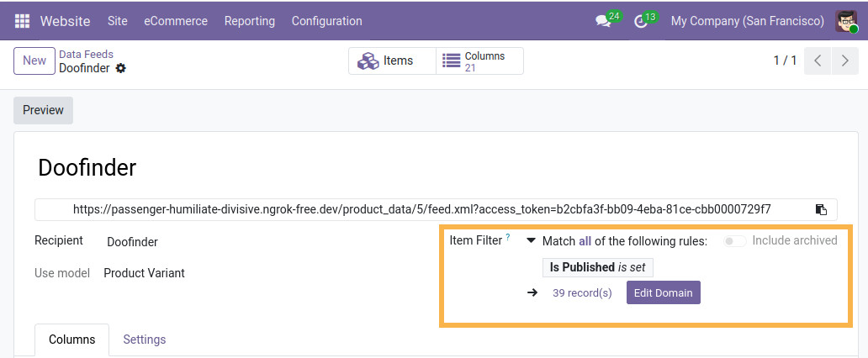The image size is (868, 358).
Task: Toggle the Include archived switch
Action: click(x=735, y=240)
